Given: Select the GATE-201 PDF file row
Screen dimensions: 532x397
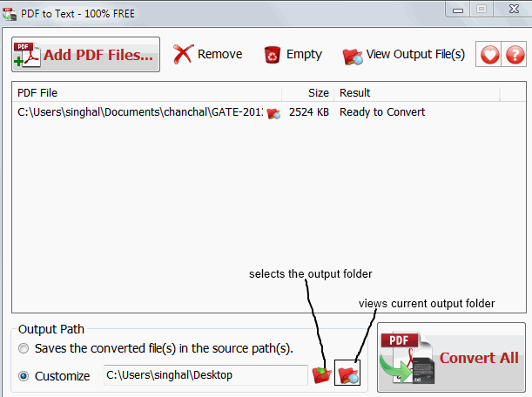Looking at the screenshot, I should [269, 112].
